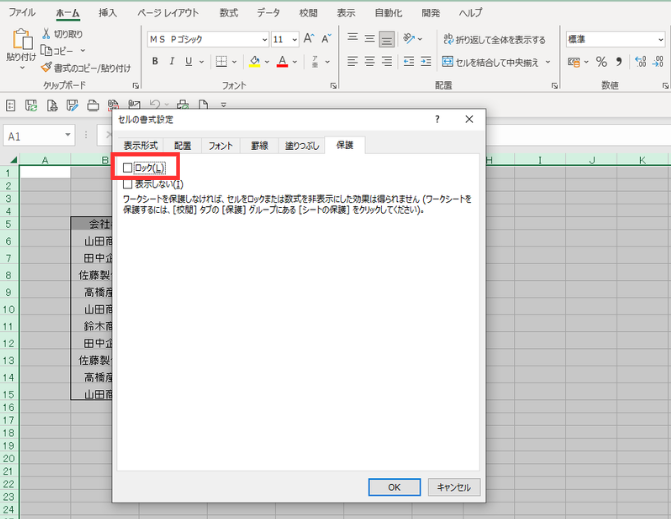
Task: Click the bottom align icon
Action: tap(387, 40)
